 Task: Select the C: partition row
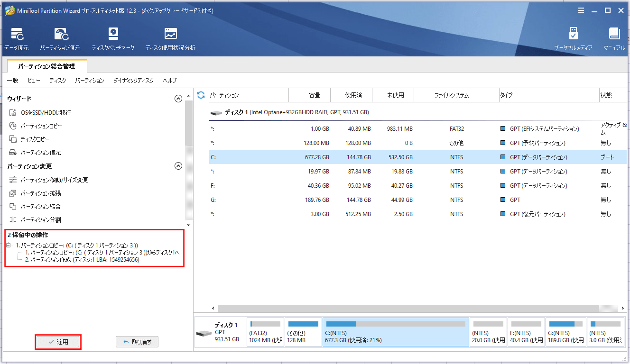click(x=417, y=157)
